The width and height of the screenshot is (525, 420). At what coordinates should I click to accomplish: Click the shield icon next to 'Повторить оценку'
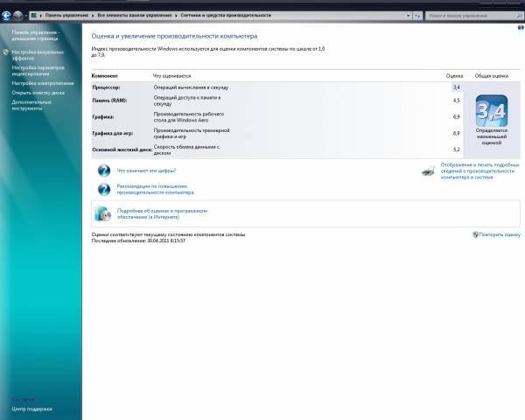point(476,234)
